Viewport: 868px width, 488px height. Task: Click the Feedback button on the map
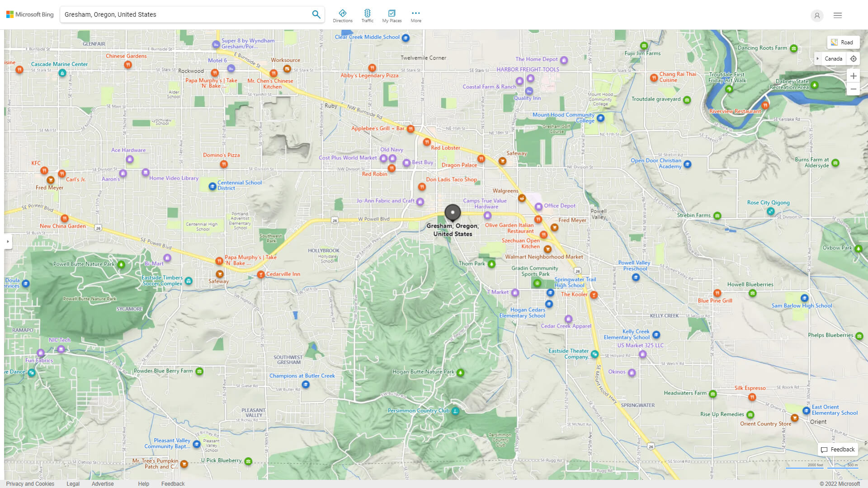click(x=838, y=449)
